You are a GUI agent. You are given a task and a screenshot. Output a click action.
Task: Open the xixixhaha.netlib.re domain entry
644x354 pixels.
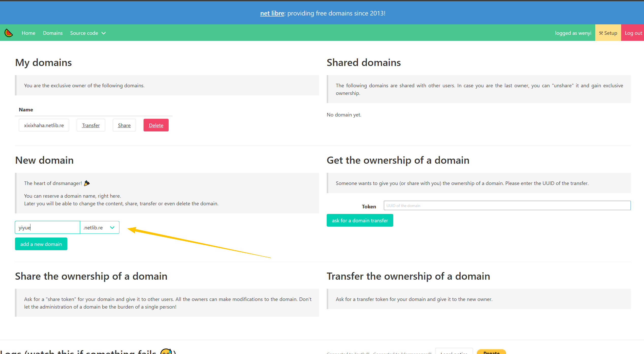44,125
